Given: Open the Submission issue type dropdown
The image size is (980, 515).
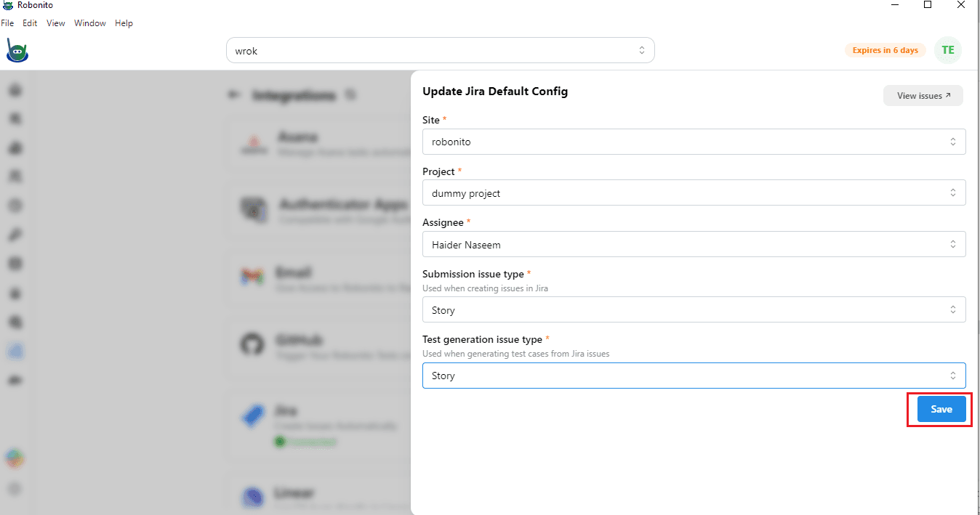Looking at the screenshot, I should point(694,309).
